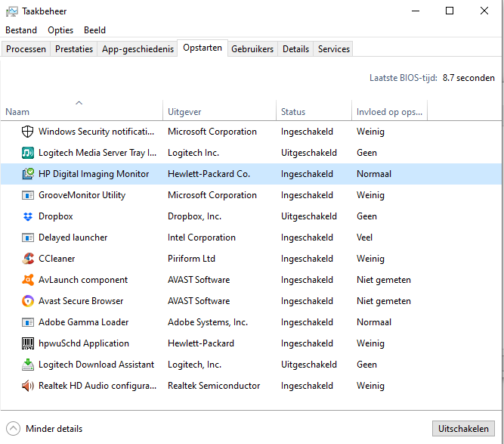This screenshot has width=504, height=444.
Task: Open the Opties menu
Action: pyautogui.click(x=60, y=30)
